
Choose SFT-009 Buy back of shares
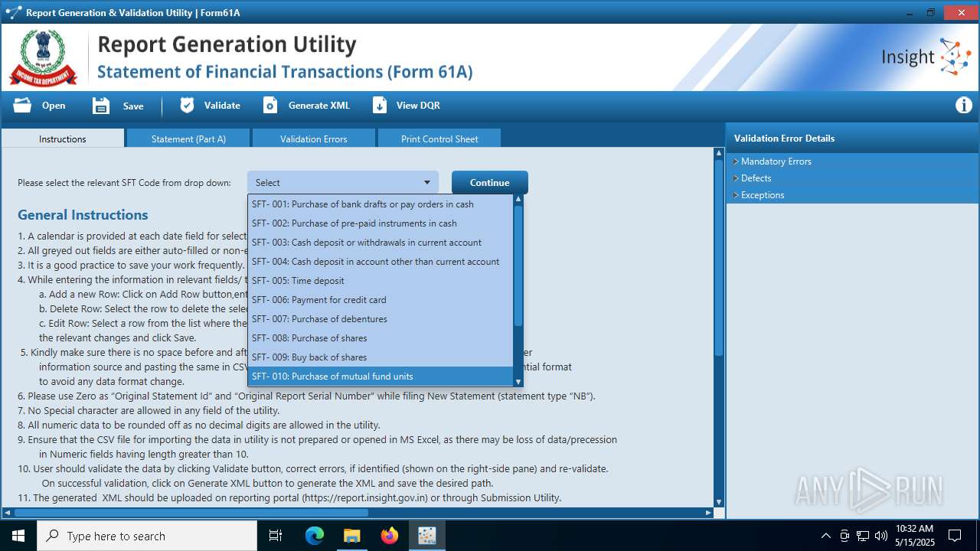[x=381, y=357]
